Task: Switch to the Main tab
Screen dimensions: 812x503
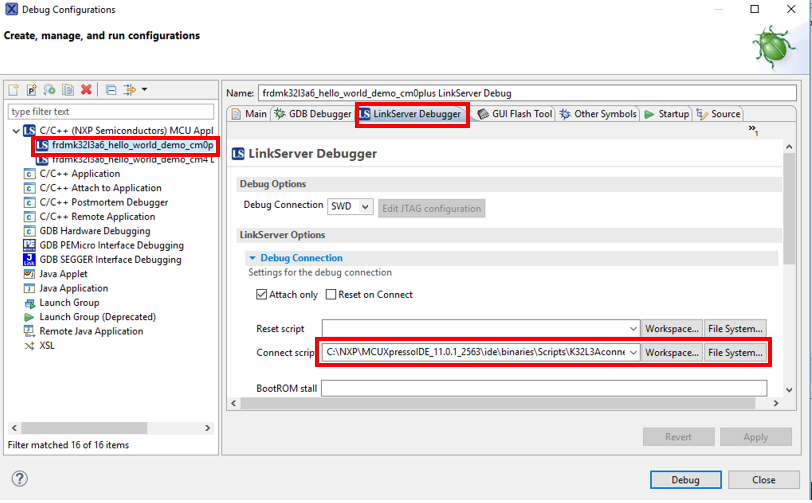Action: pos(249,114)
